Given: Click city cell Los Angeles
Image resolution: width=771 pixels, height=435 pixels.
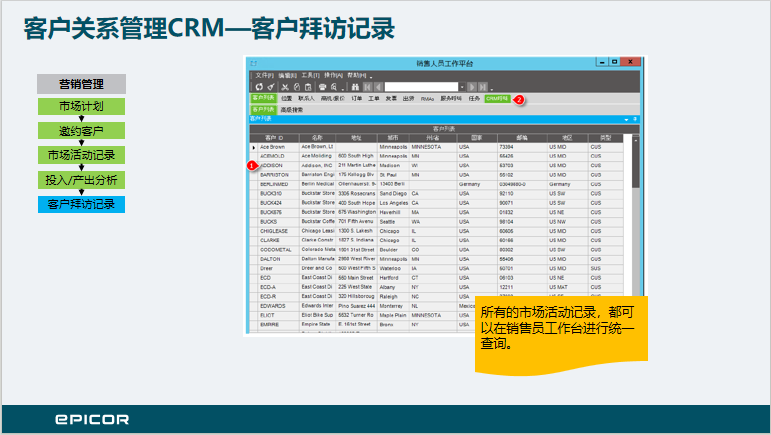Looking at the screenshot, I should click(x=393, y=203).
